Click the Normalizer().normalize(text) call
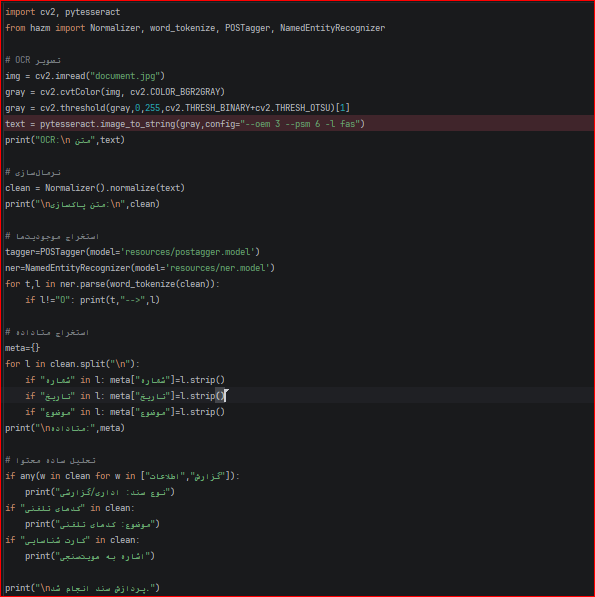The image size is (595, 597). [x=115, y=188]
